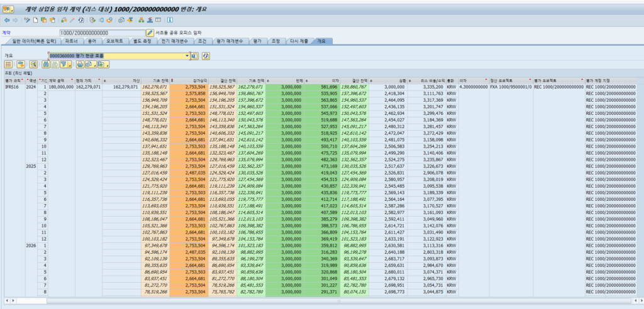Click the scroll-left arrow at bottom left
Image resolution: width=644 pixels, height=309 pixels.
(6, 301)
